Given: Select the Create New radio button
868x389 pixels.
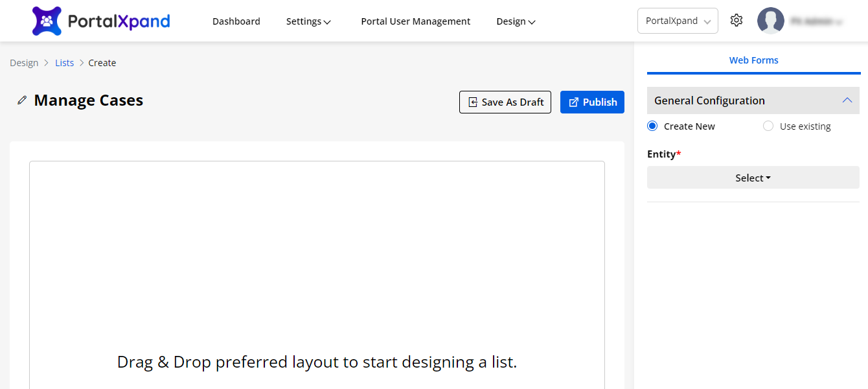Looking at the screenshot, I should click(652, 126).
